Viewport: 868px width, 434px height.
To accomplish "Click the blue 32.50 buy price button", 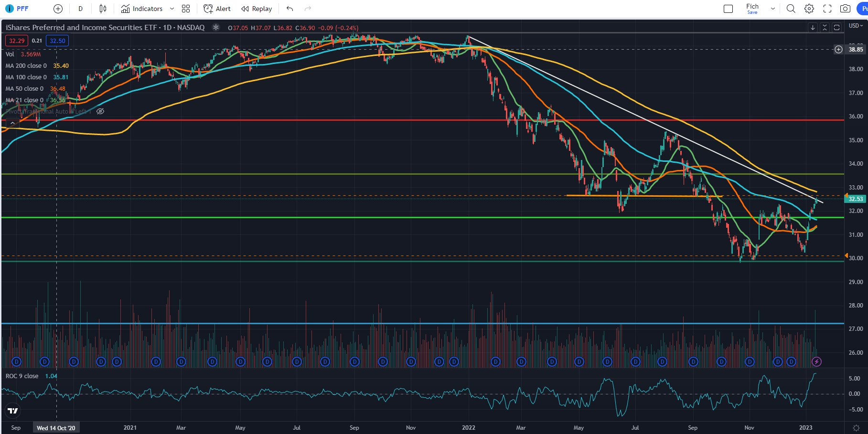I will pyautogui.click(x=57, y=41).
